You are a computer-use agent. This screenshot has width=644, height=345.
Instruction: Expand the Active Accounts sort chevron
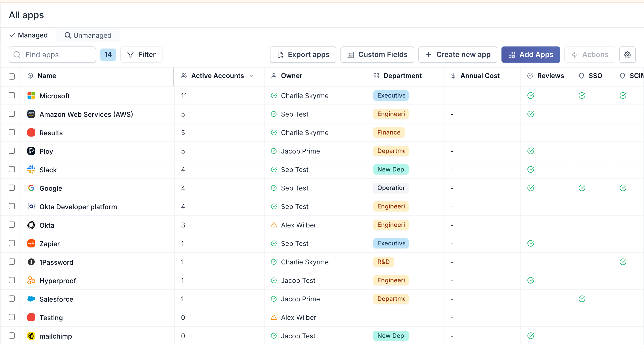click(x=251, y=76)
